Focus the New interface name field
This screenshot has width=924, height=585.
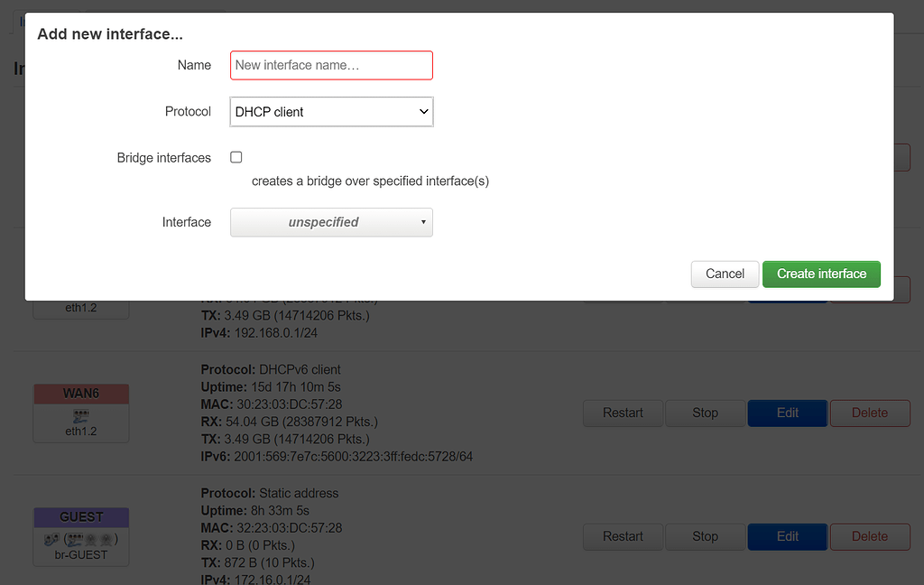(331, 65)
